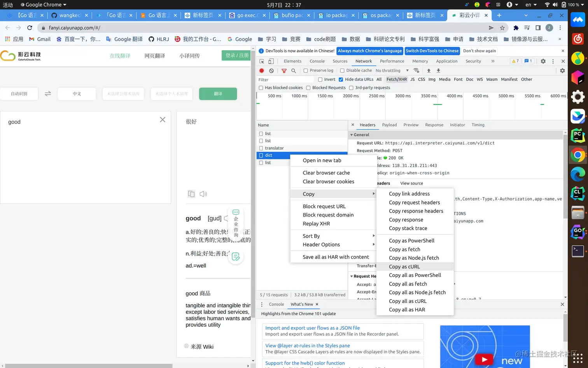
Task: Click the network Filter input field
Action: tap(286, 79)
